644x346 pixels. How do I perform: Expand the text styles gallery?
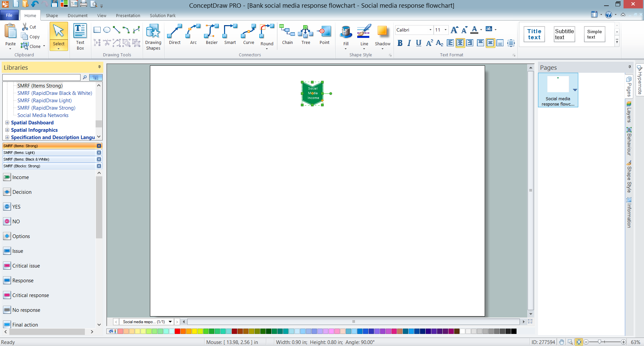click(x=617, y=42)
